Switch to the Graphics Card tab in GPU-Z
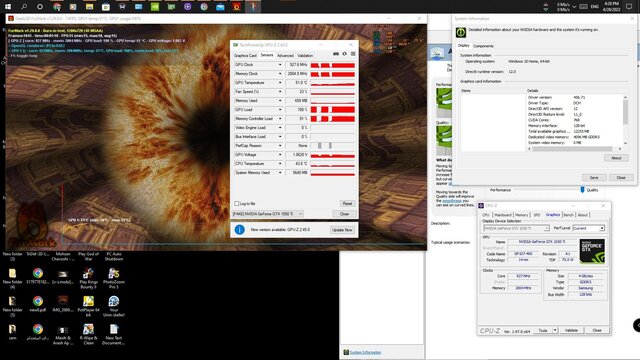The height and width of the screenshot is (360, 640). point(245,55)
